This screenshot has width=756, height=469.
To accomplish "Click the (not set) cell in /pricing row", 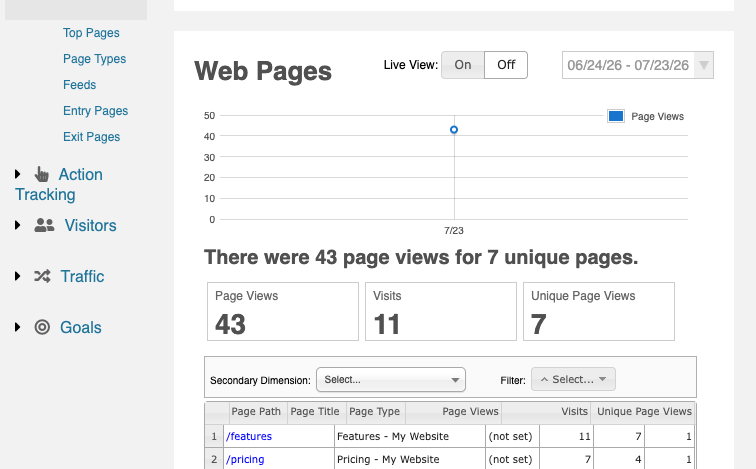I will tap(512, 459).
